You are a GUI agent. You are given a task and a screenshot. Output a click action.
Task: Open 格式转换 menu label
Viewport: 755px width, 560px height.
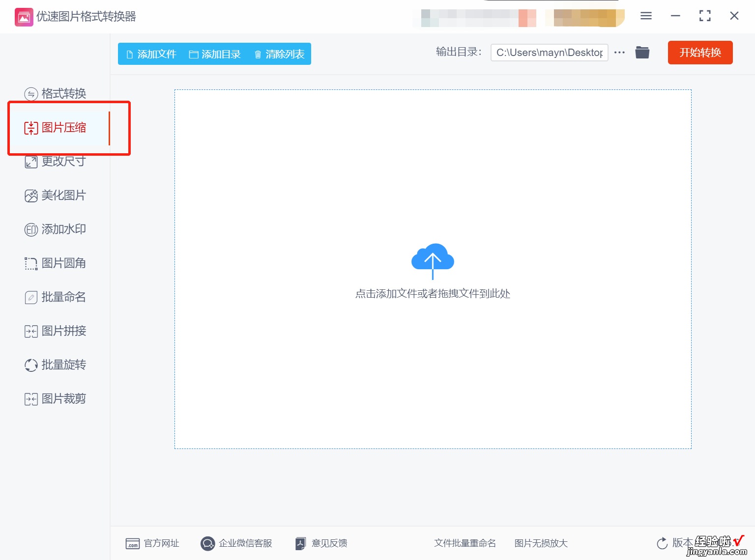(x=64, y=94)
